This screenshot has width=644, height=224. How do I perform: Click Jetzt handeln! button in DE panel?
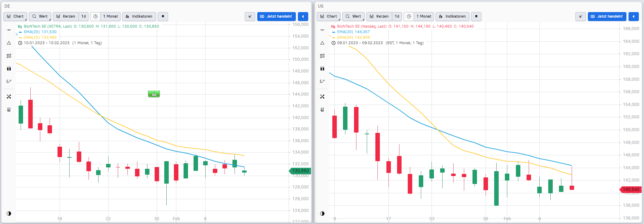click(276, 16)
